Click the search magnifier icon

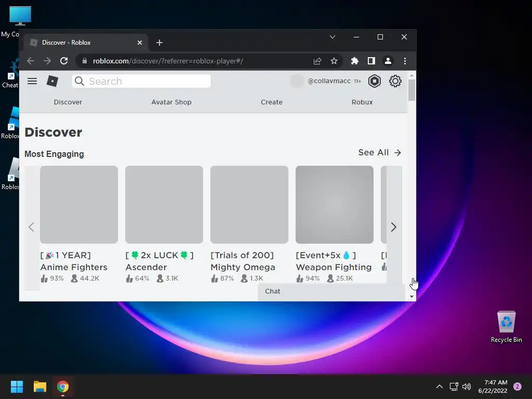click(x=79, y=81)
